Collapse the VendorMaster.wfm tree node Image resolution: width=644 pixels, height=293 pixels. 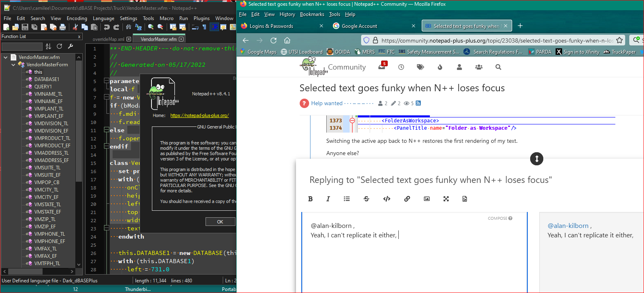[x=5, y=57]
